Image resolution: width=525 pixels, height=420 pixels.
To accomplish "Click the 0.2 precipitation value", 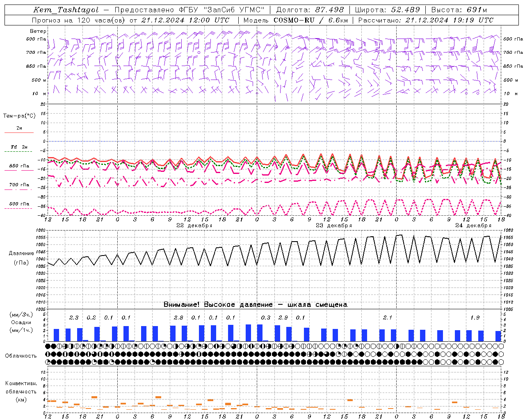I will 91,318.
